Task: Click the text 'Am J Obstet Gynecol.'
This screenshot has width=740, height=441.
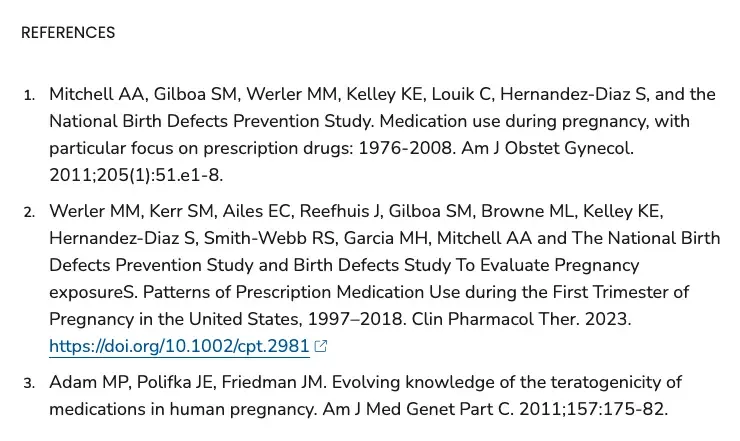Action: point(547,148)
